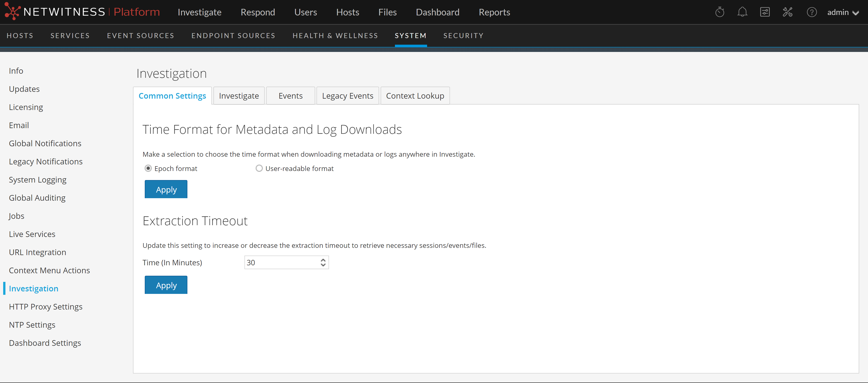Image resolution: width=868 pixels, height=383 pixels.
Task: Click the NetWitness logo icon
Action: tap(12, 12)
